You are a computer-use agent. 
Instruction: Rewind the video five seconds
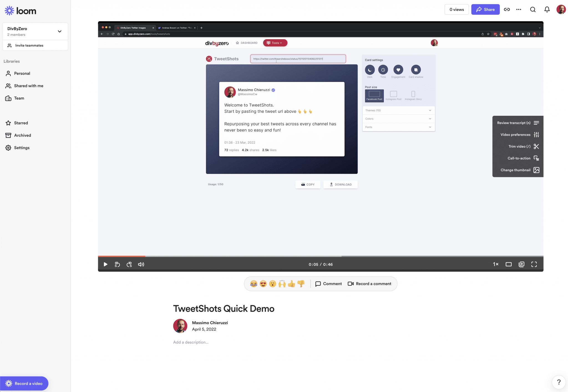tap(117, 264)
